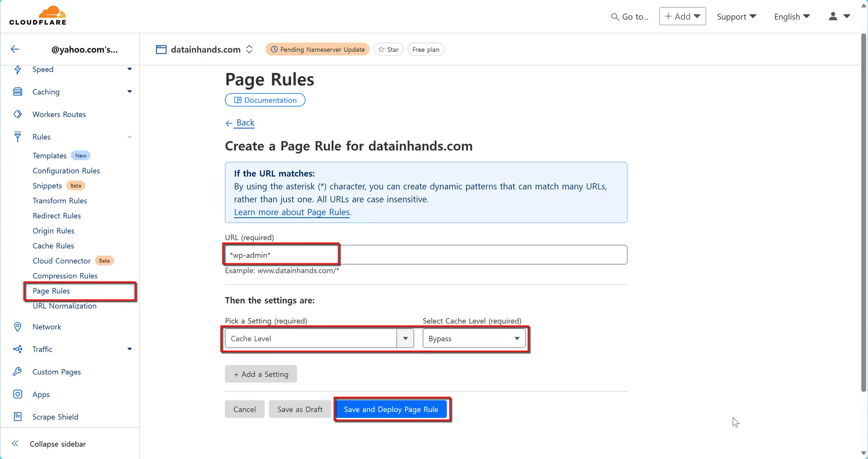Click the Cloudflare logo

[x=38, y=15]
